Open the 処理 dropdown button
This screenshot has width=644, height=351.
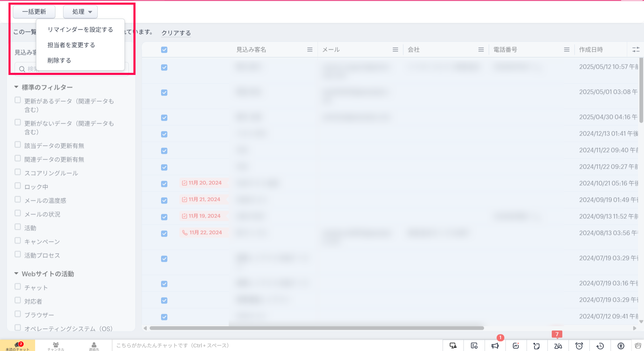point(80,12)
